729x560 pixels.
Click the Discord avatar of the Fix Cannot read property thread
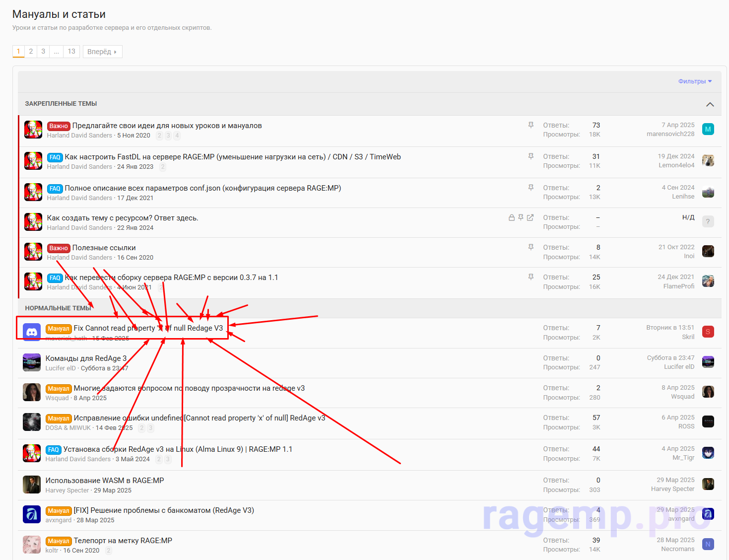(32, 332)
